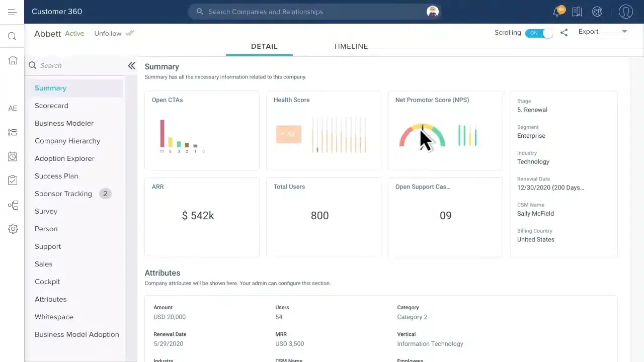Viewport: 644px width, 362px height.
Task: Select the DETAIL tab
Action: [264, 46]
